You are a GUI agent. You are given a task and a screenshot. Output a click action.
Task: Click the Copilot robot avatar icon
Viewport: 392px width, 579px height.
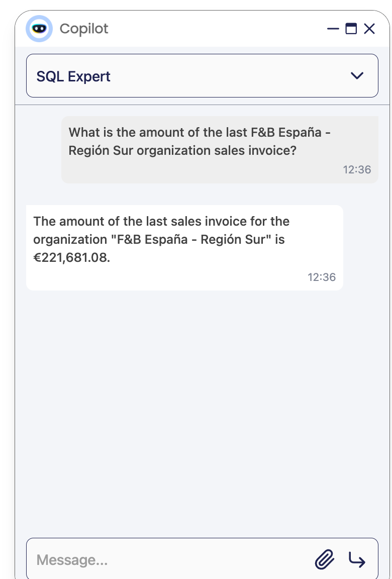point(39,29)
